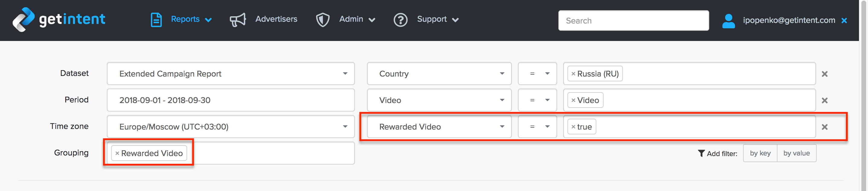Expand the Time zone dropdown
This screenshot has width=868, height=191.
click(x=231, y=127)
